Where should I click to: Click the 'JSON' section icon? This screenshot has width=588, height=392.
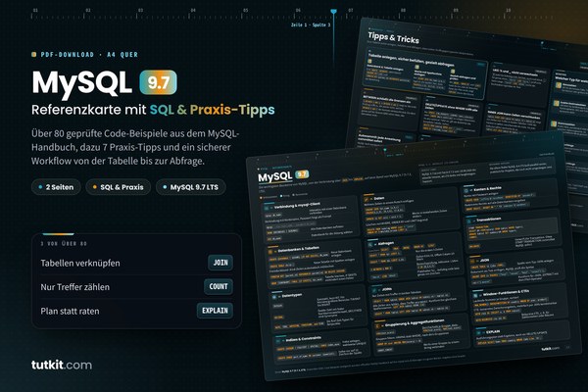coord(472,261)
